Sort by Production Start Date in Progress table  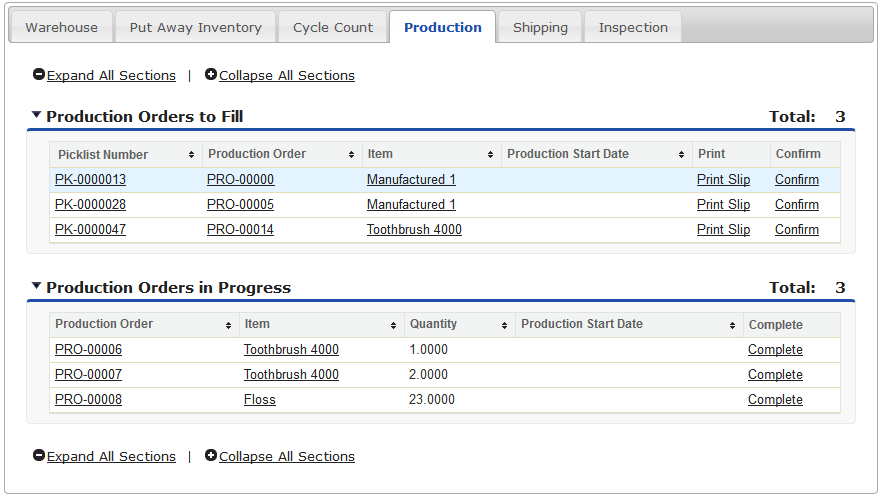(x=732, y=325)
